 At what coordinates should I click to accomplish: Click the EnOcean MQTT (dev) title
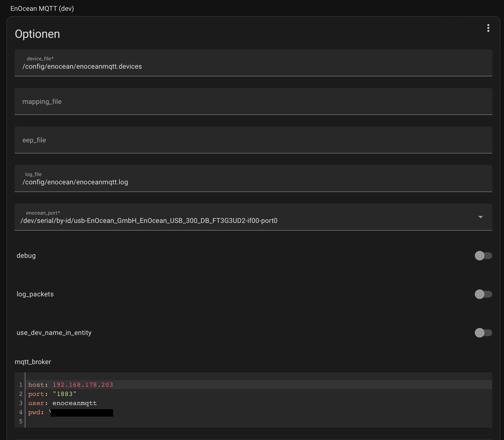(42, 9)
